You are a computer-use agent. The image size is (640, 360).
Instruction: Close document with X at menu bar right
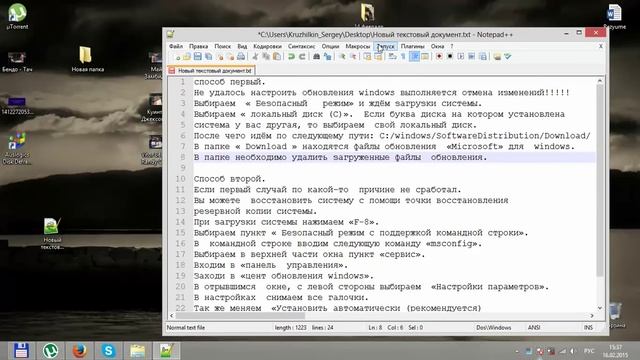[601, 46]
